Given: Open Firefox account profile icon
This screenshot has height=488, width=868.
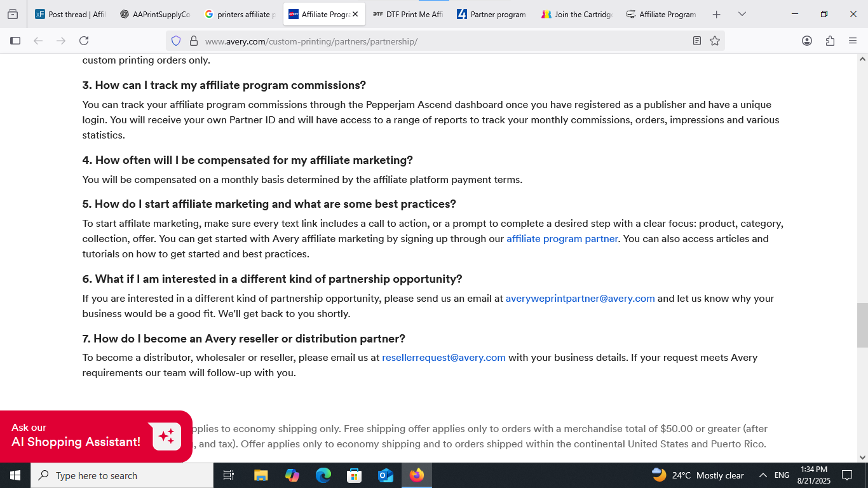Looking at the screenshot, I should pos(807,41).
